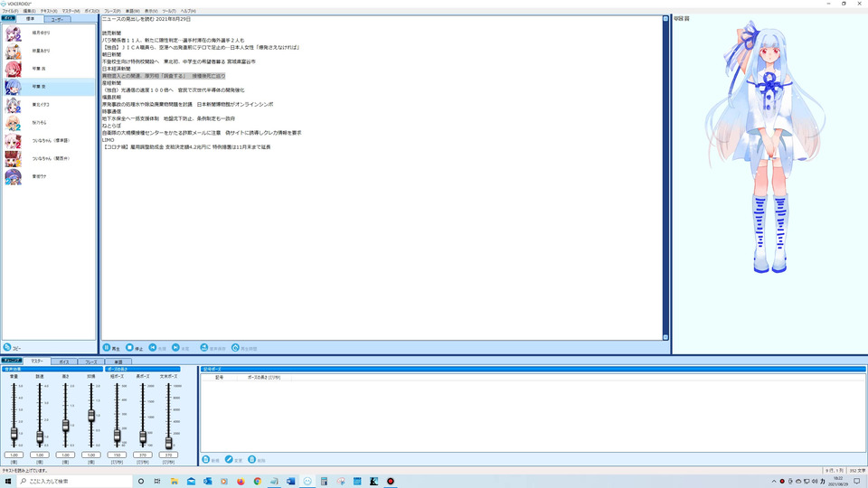The height and width of the screenshot is (488, 868).
Task: Open the 編集 menu
Action: coord(29,11)
